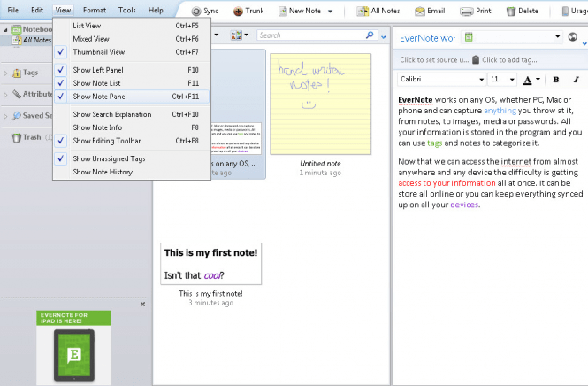Select the Attributes icon in left panel
This screenshot has width=588, height=386.
coord(17,94)
